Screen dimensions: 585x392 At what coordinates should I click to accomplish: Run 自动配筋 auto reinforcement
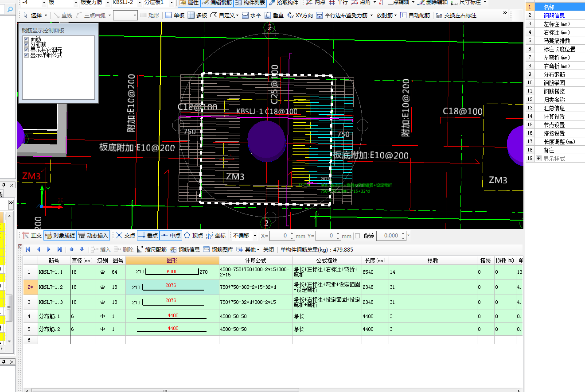pos(415,15)
